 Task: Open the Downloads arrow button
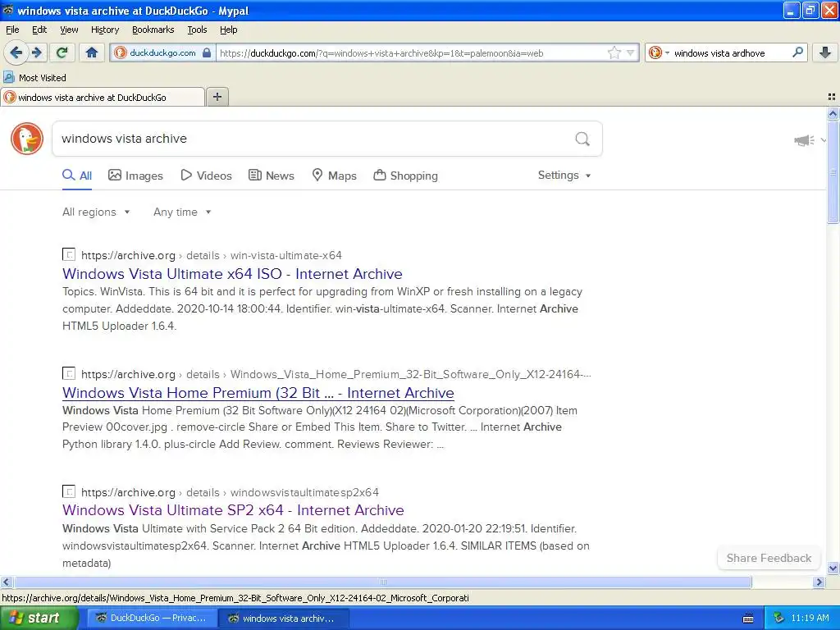(825, 52)
